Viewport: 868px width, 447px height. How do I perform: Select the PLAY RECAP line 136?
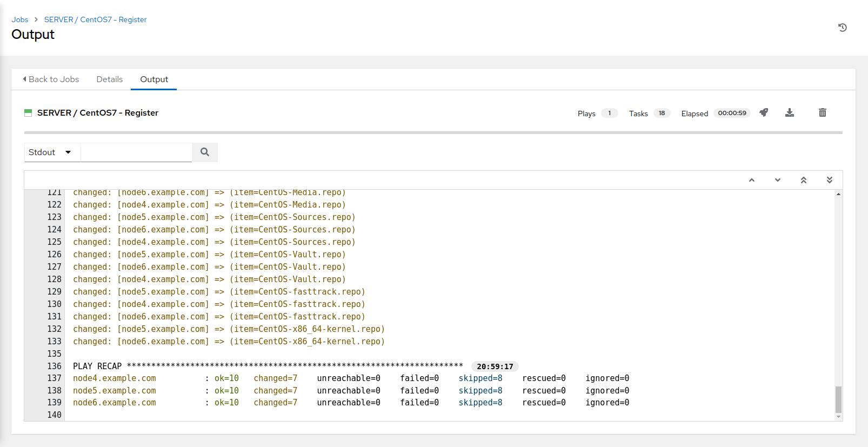pyautogui.click(x=268, y=366)
